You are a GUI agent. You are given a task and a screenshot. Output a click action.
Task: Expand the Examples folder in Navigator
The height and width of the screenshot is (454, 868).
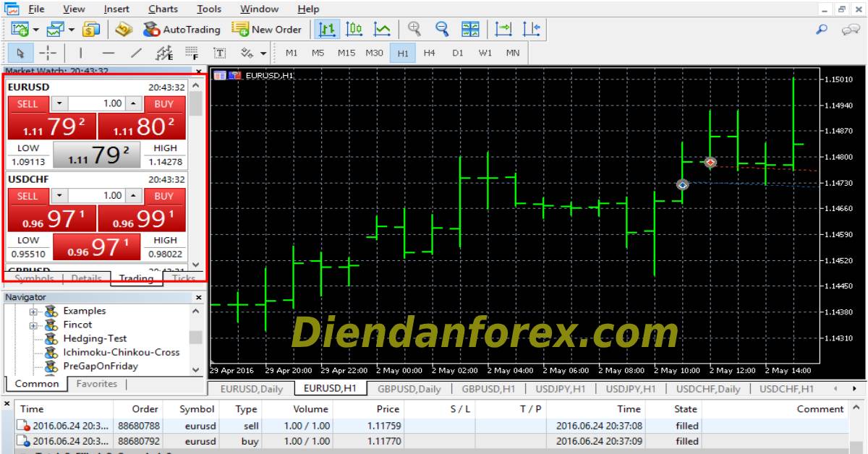pyautogui.click(x=33, y=312)
